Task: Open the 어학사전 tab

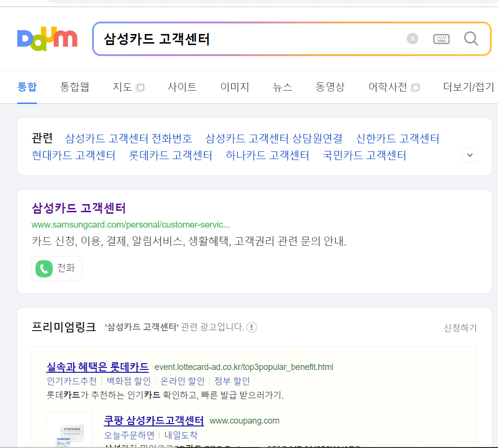Action: tap(387, 87)
